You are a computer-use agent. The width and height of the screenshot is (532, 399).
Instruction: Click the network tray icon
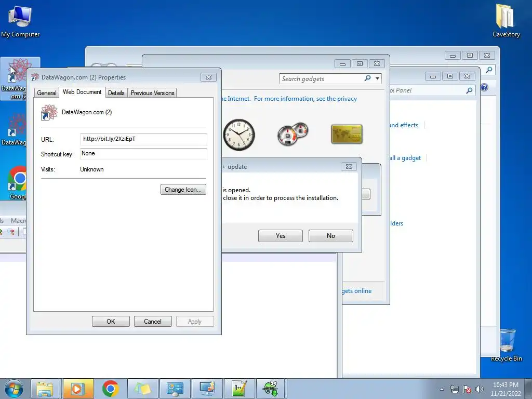pyautogui.click(x=454, y=389)
